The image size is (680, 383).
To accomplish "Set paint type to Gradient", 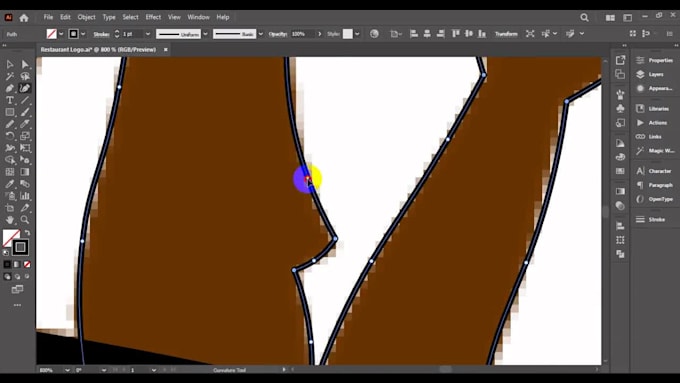I will pyautogui.click(x=17, y=264).
